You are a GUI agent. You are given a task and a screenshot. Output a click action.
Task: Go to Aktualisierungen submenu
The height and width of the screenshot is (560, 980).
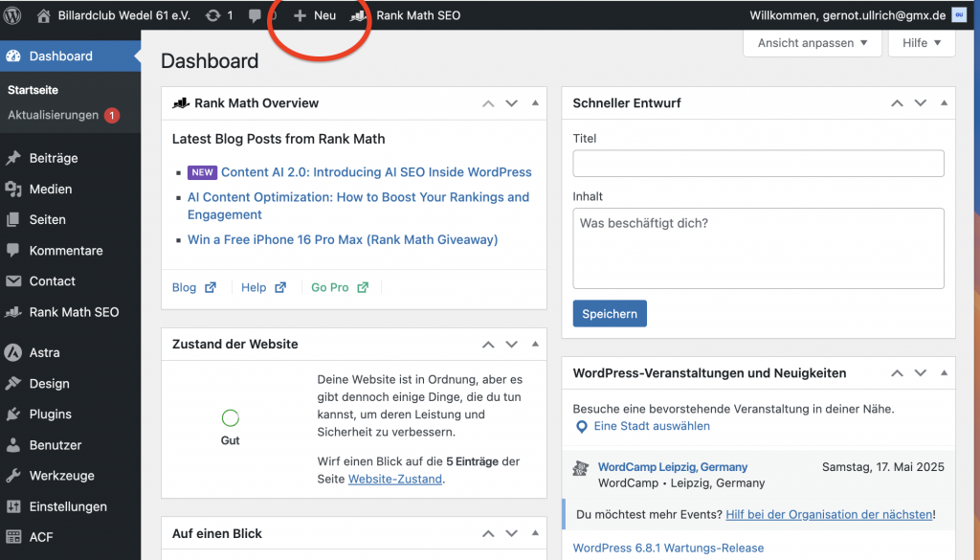point(54,115)
